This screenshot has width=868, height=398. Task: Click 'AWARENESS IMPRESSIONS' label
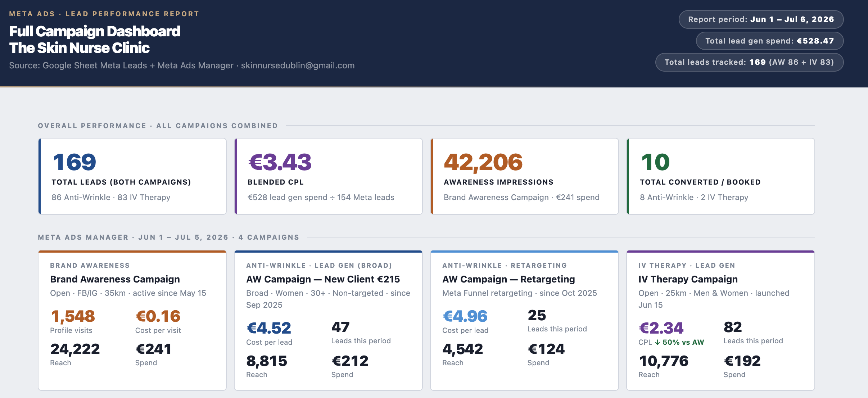click(498, 182)
